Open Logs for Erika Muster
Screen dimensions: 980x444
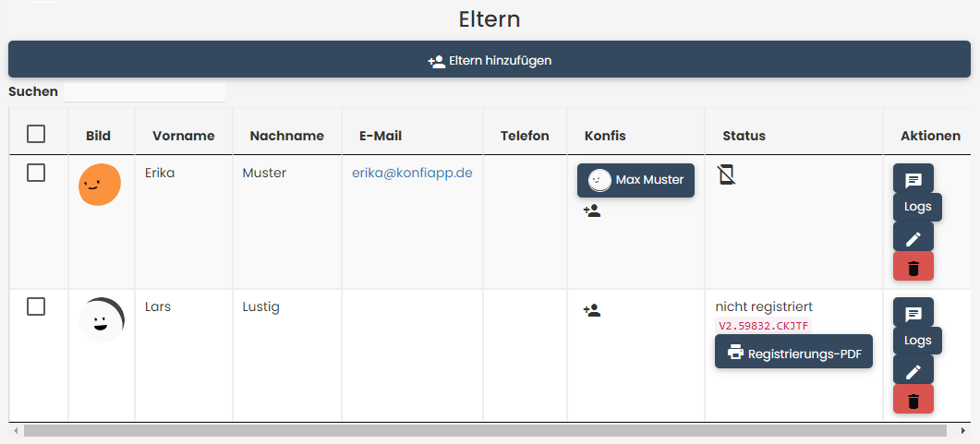pyautogui.click(x=917, y=208)
